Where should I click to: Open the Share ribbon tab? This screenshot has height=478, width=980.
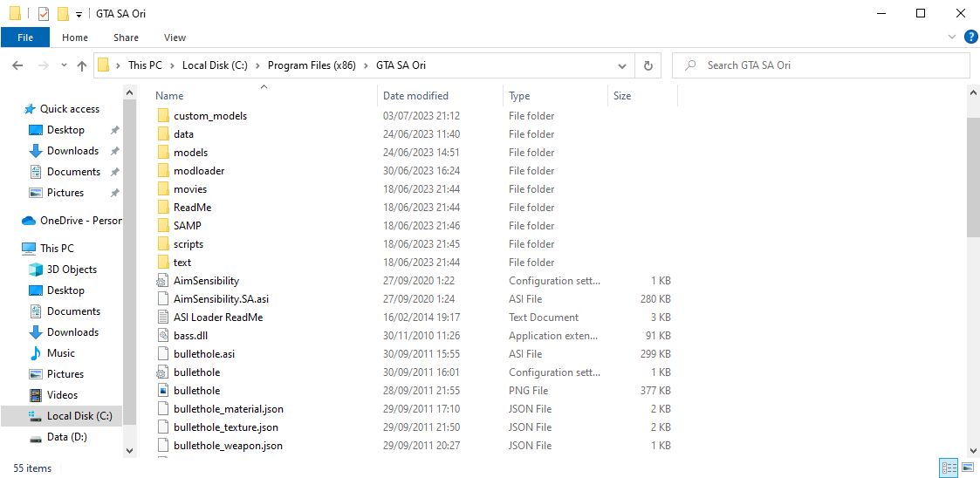tap(127, 38)
